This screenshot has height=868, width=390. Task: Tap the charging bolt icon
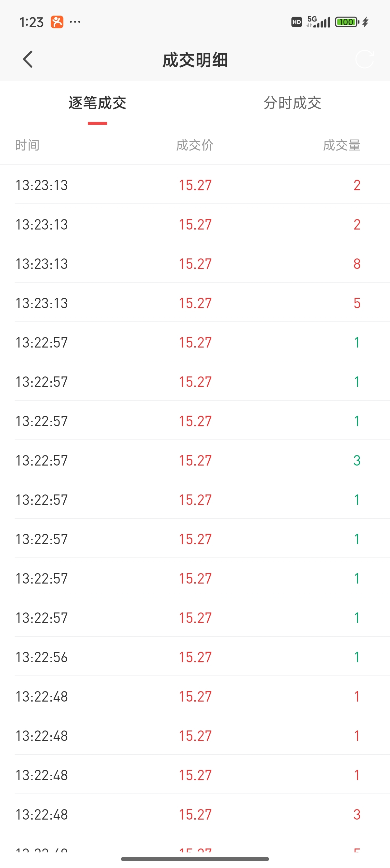[365, 22]
